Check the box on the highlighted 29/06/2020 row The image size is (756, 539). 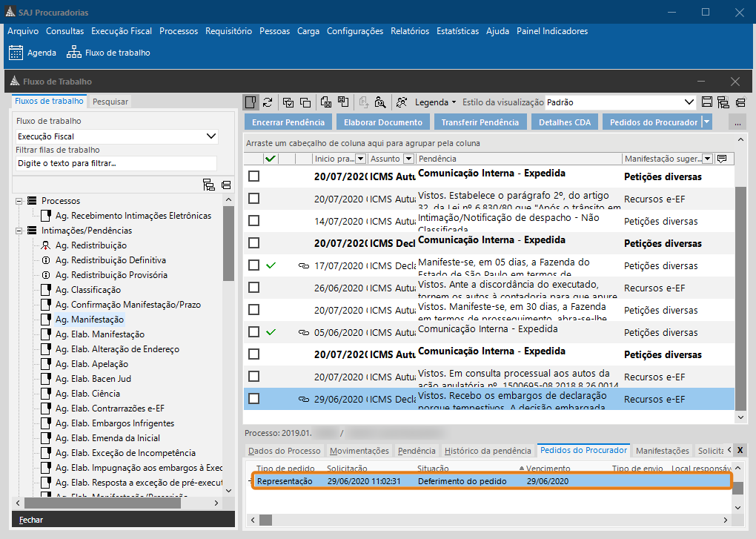point(254,399)
